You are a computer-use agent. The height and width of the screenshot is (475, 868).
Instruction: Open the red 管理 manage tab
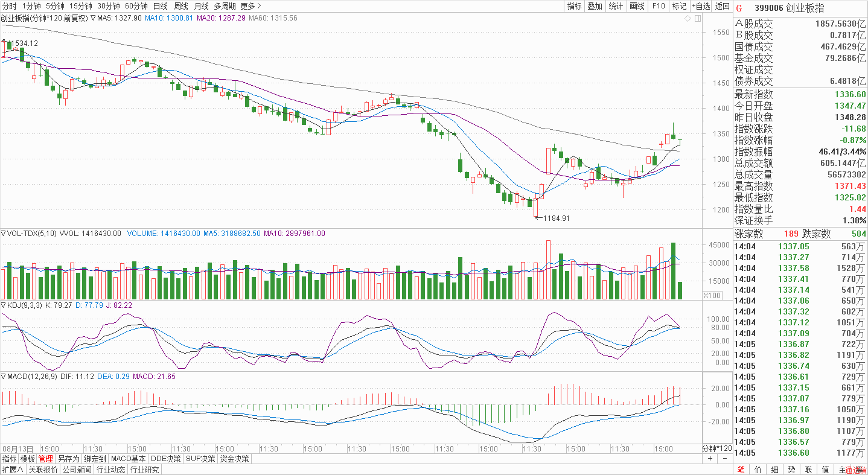click(x=46, y=459)
